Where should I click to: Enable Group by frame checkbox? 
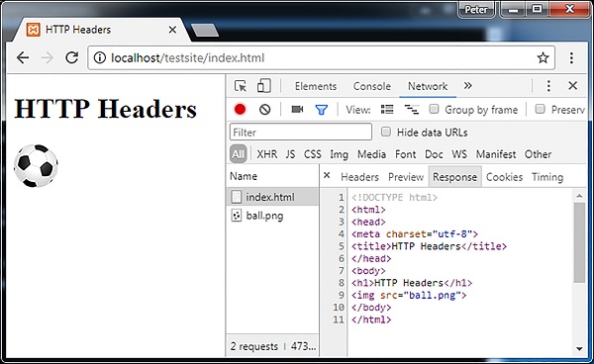(x=434, y=109)
